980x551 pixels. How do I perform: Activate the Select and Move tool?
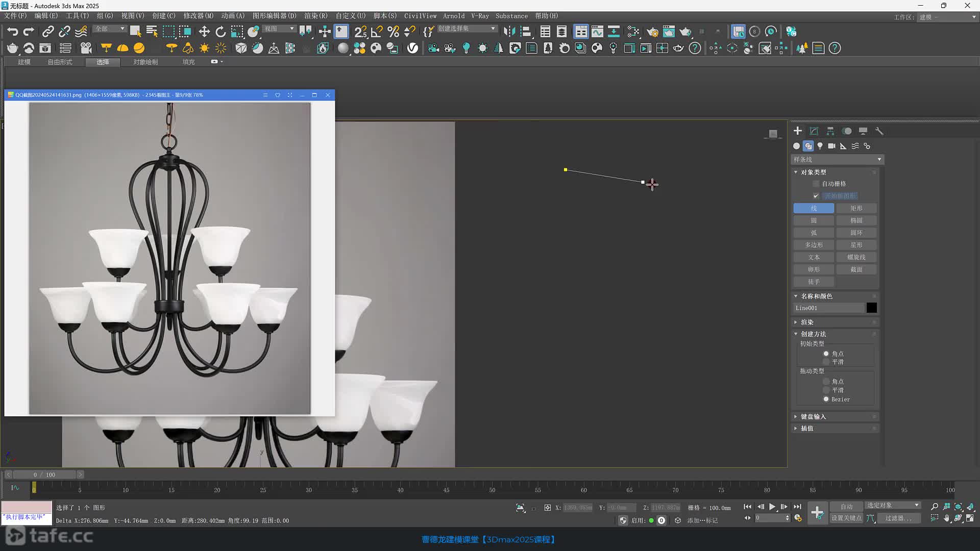(204, 32)
